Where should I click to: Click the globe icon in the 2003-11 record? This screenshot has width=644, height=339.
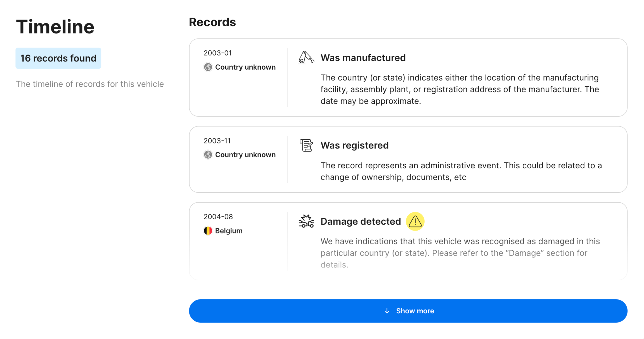(x=208, y=155)
